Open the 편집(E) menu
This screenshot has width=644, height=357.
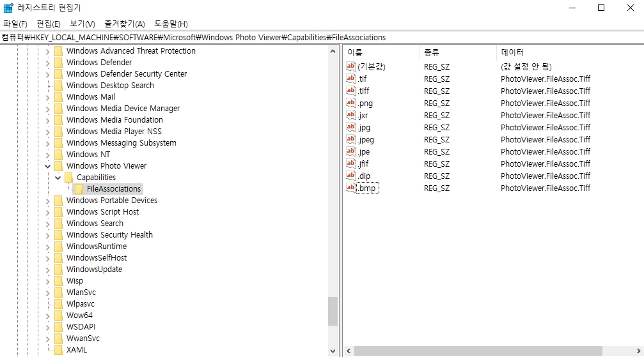(49, 24)
